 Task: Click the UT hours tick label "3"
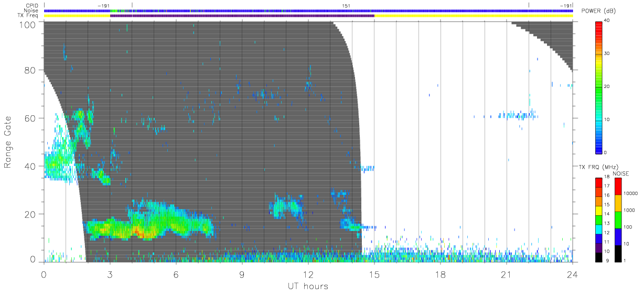click(x=110, y=274)
